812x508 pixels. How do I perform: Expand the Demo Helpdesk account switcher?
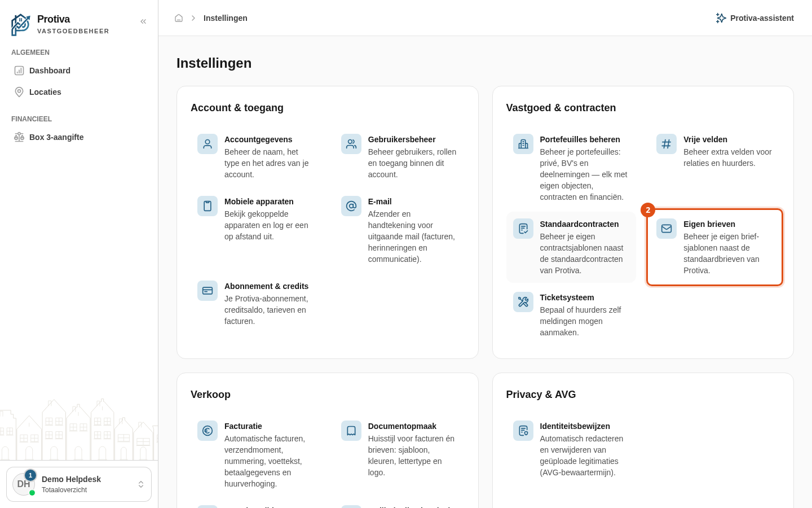[x=79, y=484]
